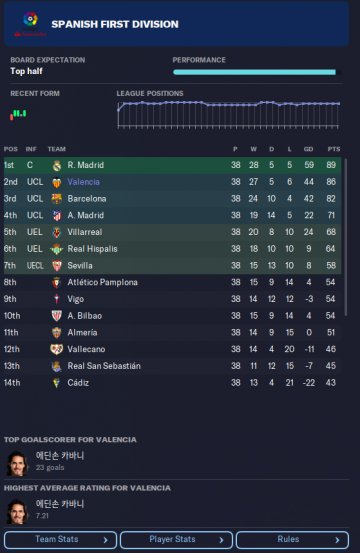Open the top goalscorer player portrait

[17, 463]
